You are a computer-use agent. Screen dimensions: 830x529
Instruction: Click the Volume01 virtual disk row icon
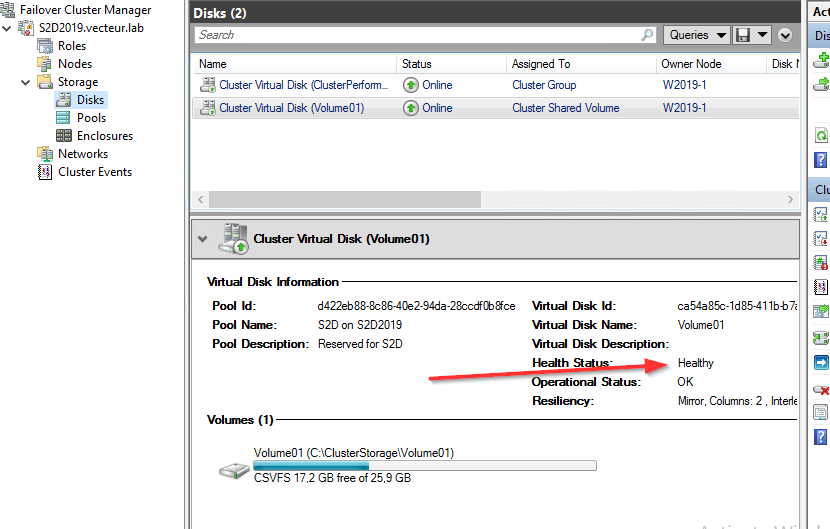coord(208,108)
